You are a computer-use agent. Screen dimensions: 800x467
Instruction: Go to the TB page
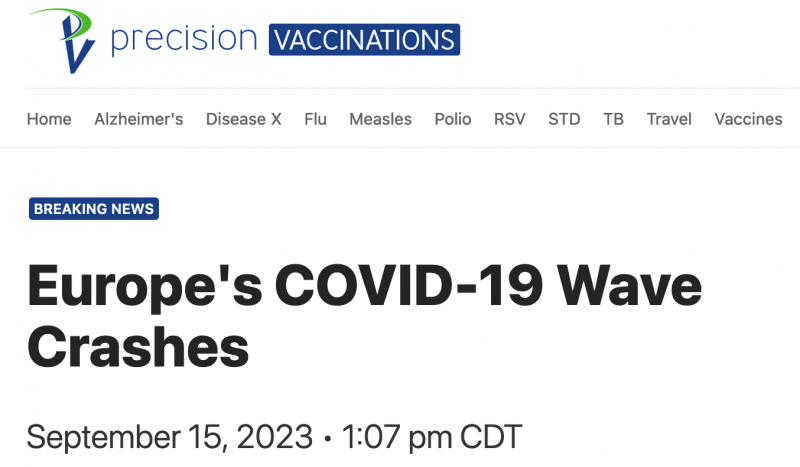tap(613, 119)
